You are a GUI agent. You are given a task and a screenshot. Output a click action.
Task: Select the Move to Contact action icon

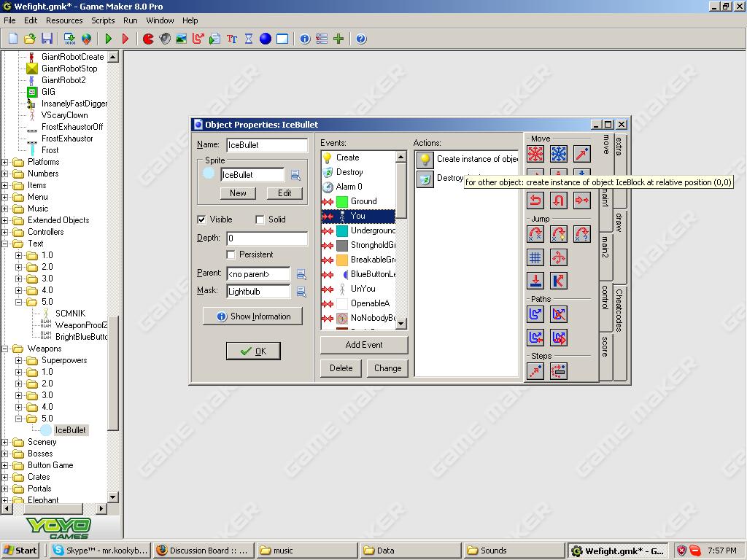coord(535,281)
